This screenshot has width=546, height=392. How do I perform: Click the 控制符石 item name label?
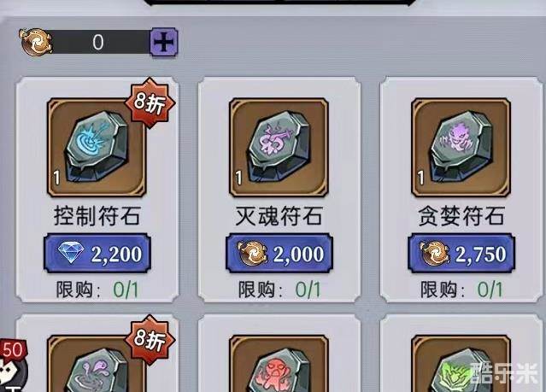point(97,216)
